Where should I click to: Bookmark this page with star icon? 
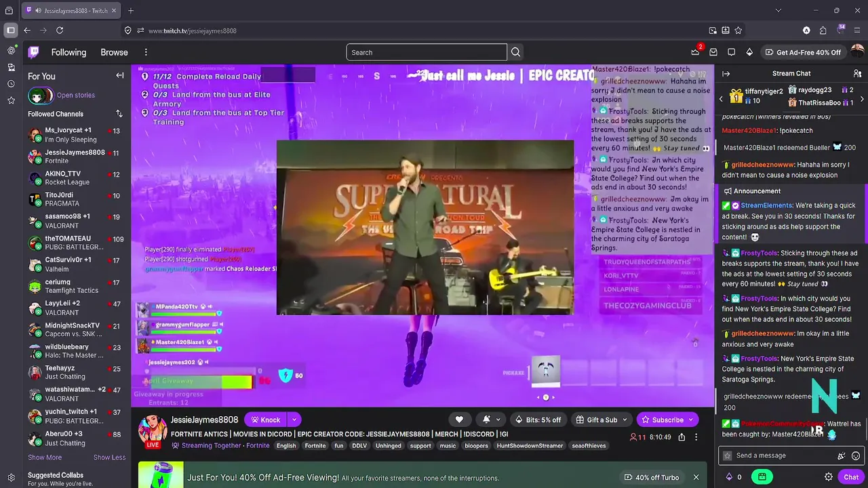pos(738,30)
